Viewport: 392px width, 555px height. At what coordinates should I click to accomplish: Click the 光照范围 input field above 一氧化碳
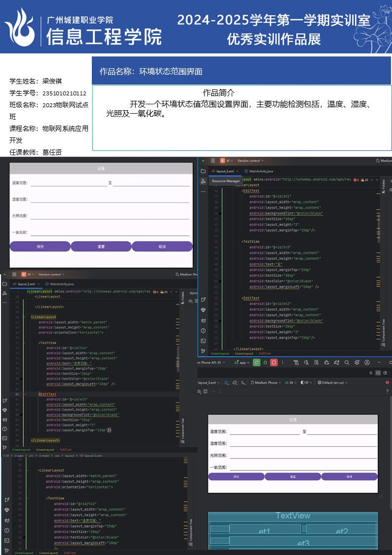pos(110,216)
